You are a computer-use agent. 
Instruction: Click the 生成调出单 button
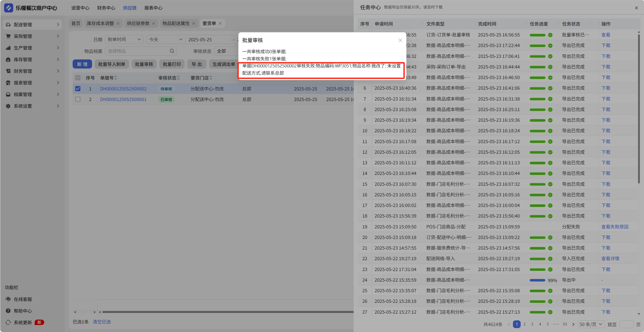[x=224, y=64]
